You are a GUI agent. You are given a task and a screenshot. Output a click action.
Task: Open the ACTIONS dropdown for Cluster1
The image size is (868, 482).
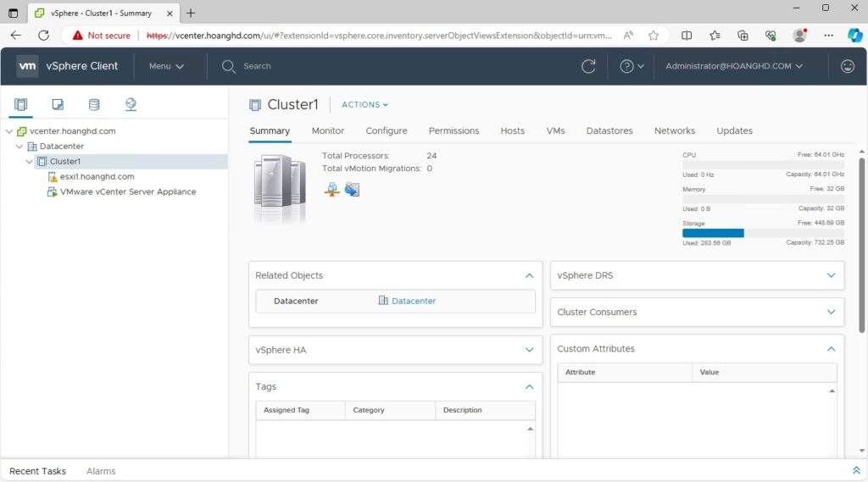tap(364, 104)
